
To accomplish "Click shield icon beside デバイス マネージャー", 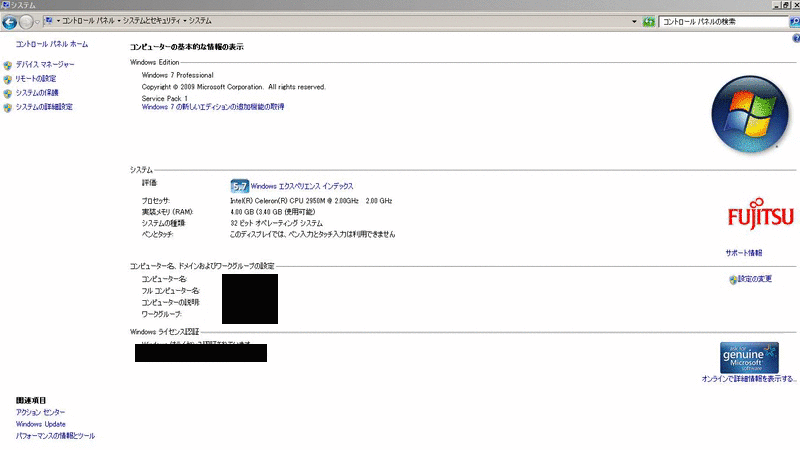I will click(8, 65).
